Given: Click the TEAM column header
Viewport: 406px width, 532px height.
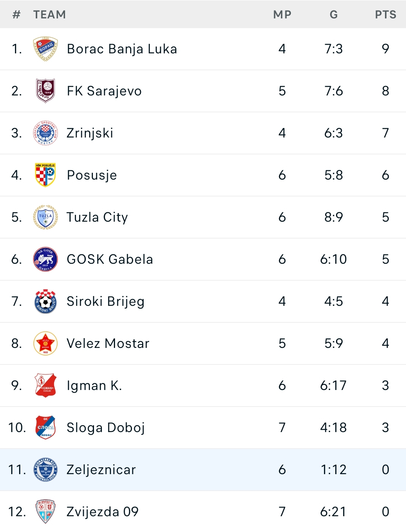Looking at the screenshot, I should [50, 15].
